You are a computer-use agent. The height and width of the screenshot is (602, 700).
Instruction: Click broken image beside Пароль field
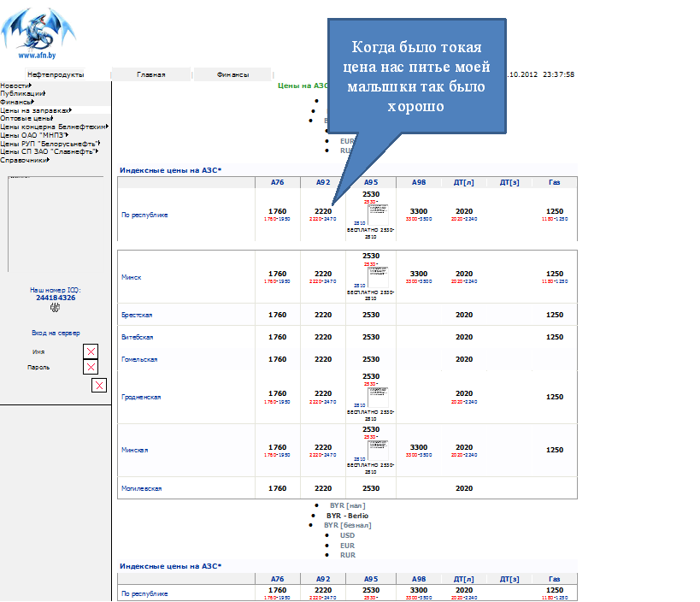click(91, 367)
